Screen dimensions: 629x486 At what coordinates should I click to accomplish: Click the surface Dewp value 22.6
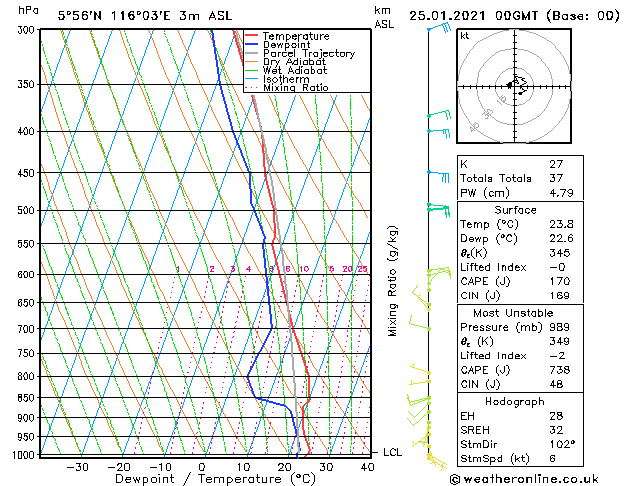pos(561,239)
